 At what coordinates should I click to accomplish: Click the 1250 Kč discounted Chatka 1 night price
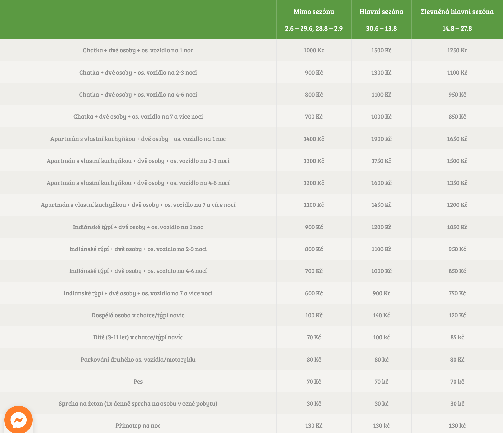(x=457, y=50)
